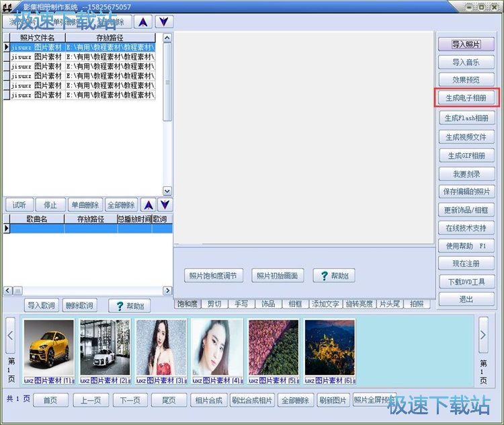Select the night castle thumbnail

pos(329,347)
